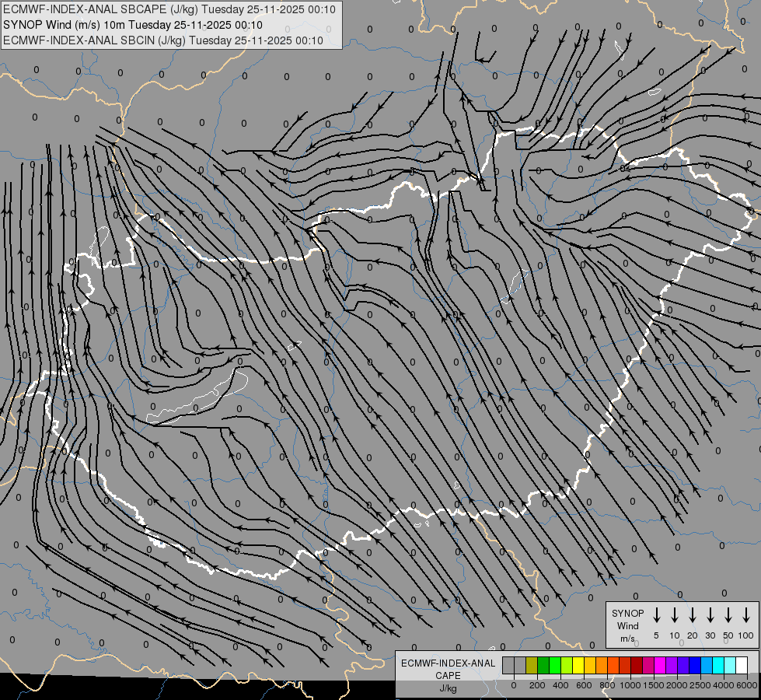Click the 2000 value on CAPE scale
Screen dimensions: 761x700
(x=677, y=685)
